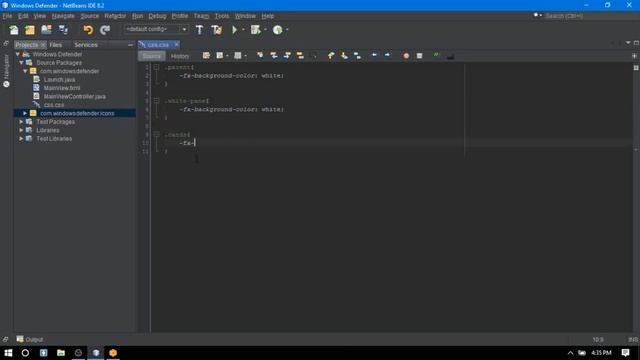
Task: Toggle the .parent code fold marker
Action: click(x=156, y=67)
